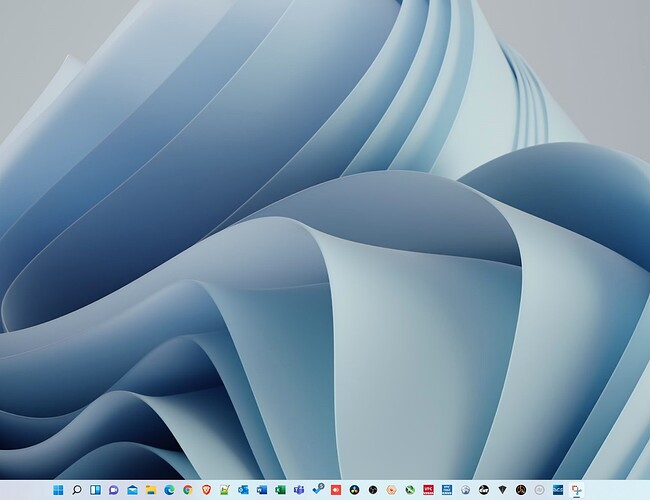
Task: Launch the purple Chat app
Action: point(114,490)
